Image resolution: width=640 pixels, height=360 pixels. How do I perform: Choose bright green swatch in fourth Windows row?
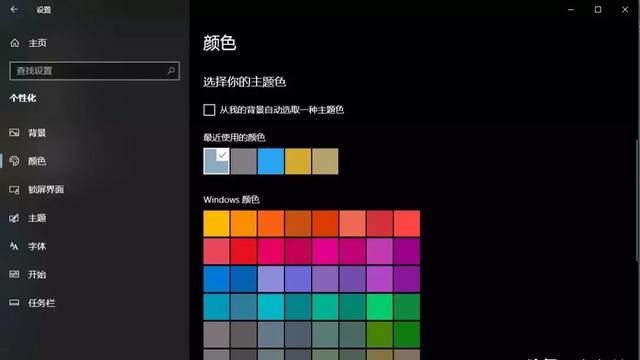click(x=380, y=307)
